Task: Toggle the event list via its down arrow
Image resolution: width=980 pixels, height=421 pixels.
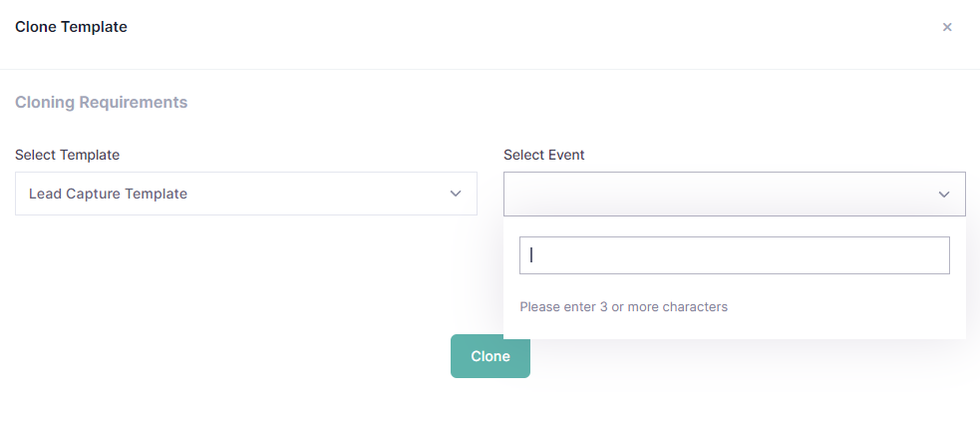Action: pyautogui.click(x=944, y=195)
